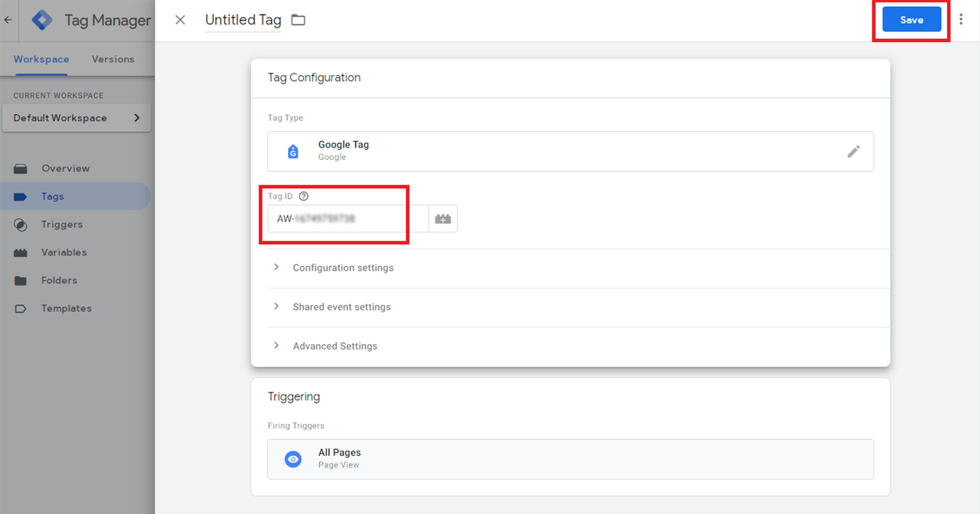Click the Tag Manager logo
This screenshot has height=514, width=980.
(x=42, y=20)
